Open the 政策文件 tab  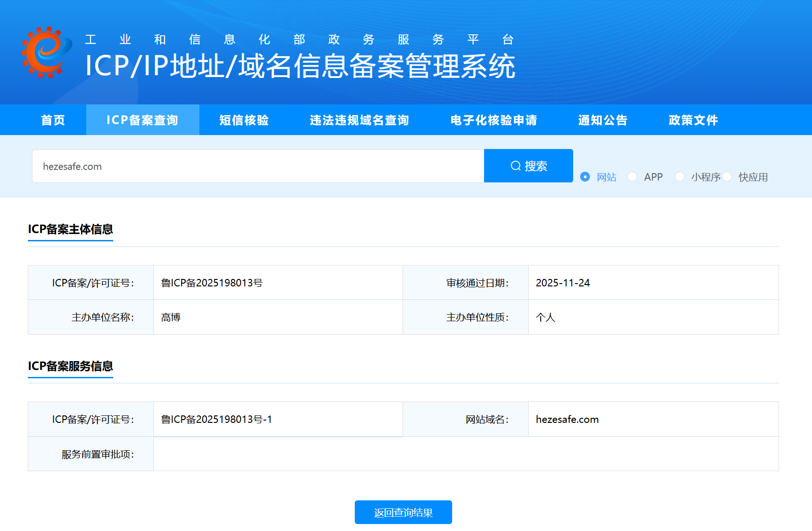693,120
